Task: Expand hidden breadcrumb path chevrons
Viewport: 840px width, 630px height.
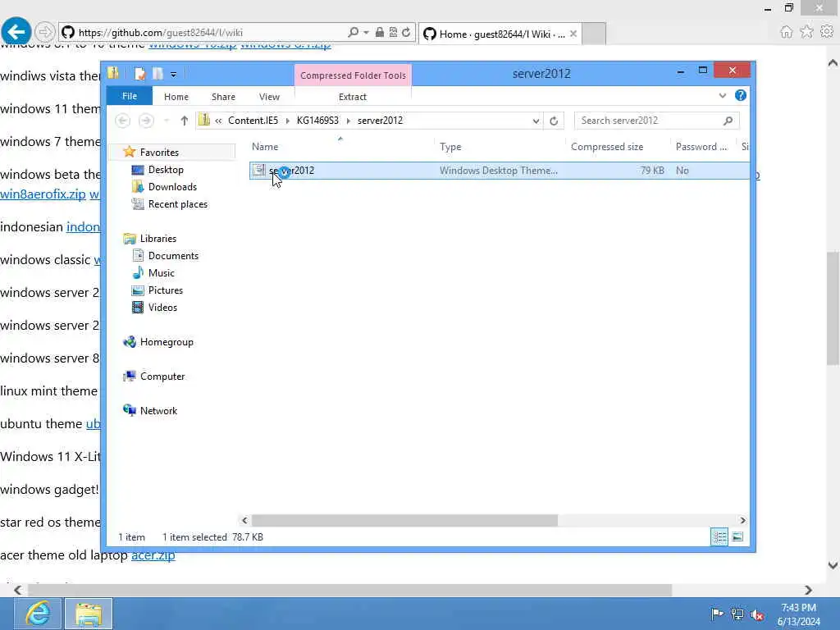Action: (x=218, y=121)
